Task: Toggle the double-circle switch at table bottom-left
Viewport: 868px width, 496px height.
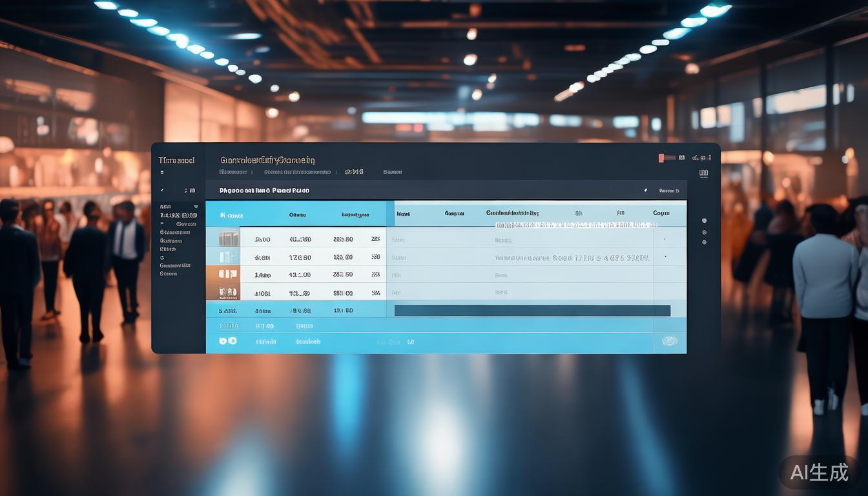Action: tap(228, 341)
